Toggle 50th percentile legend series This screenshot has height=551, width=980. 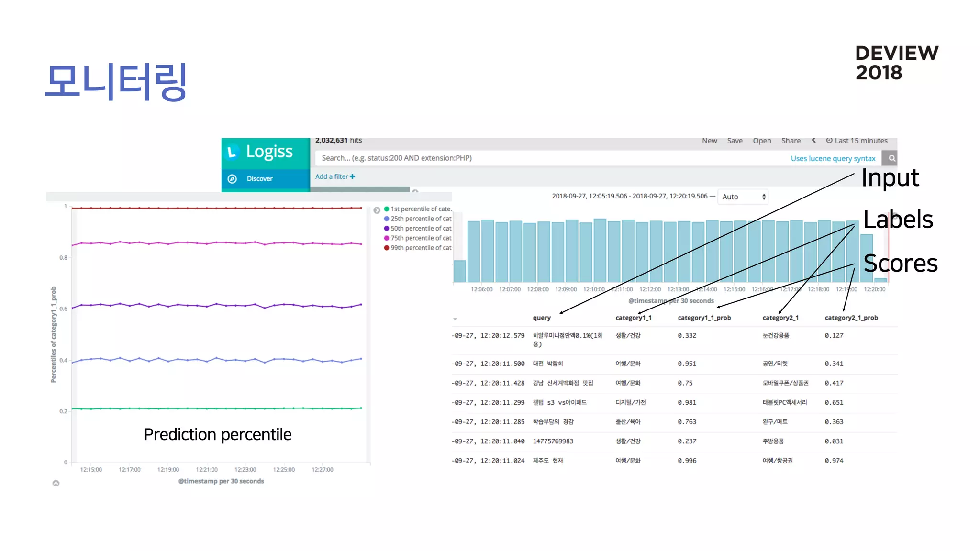420,229
